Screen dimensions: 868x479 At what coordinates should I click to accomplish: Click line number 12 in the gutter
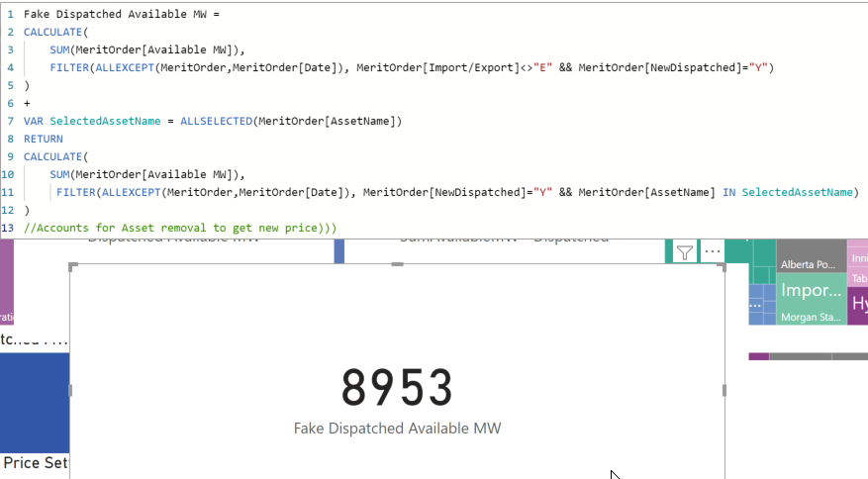tap(8, 210)
